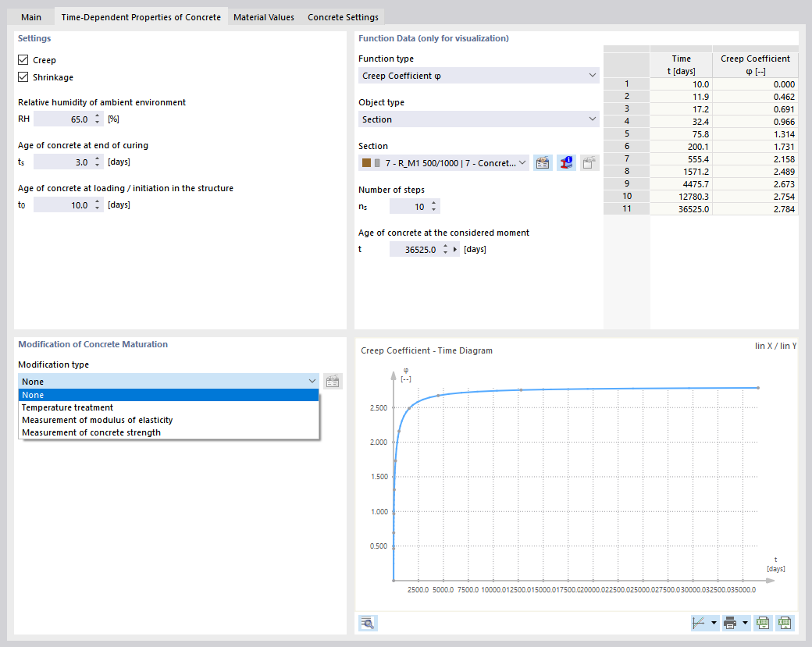Screen dimensions: 812x647
Task: Uncheck the Shrinkage checkbox
Action: (x=23, y=77)
